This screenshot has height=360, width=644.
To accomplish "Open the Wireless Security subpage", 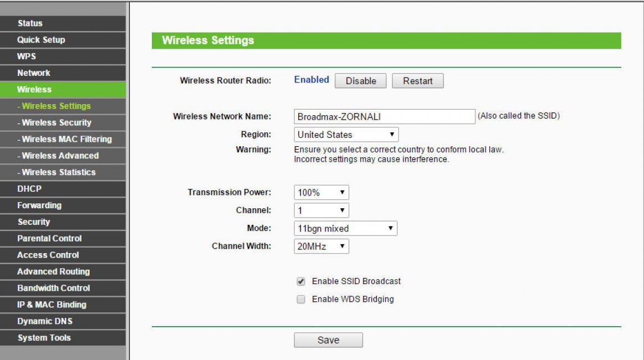I will (63, 122).
